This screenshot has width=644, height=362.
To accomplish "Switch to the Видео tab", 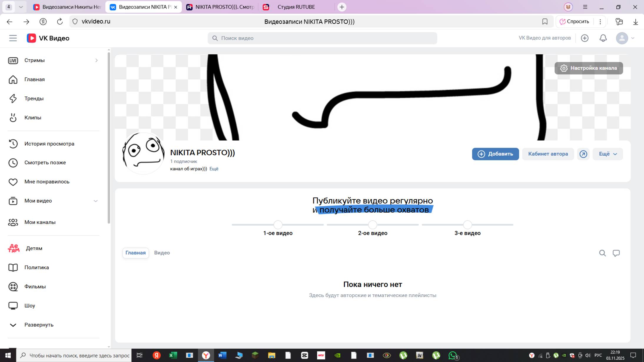I will point(162,253).
